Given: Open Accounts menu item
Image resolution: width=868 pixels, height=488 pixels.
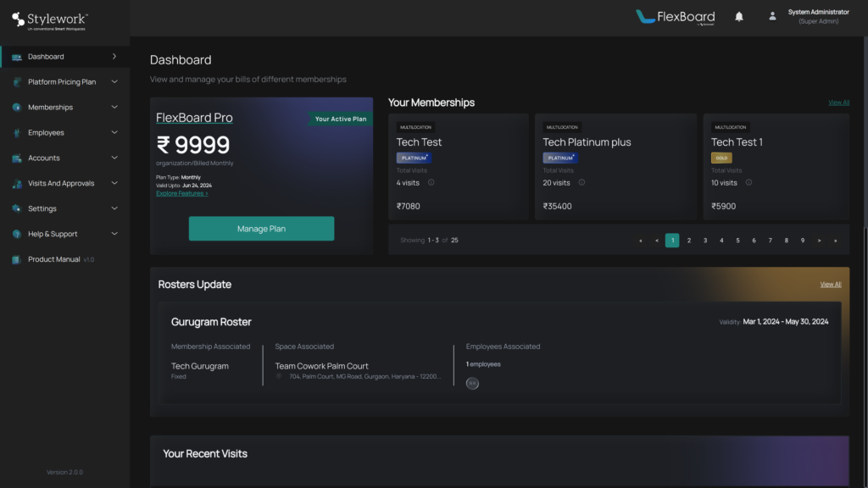Looking at the screenshot, I should pyautogui.click(x=64, y=158).
